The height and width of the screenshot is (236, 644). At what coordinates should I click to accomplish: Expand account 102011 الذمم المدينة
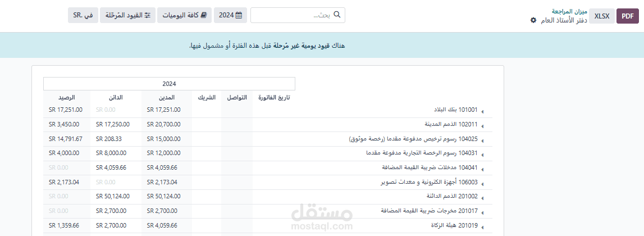click(483, 126)
